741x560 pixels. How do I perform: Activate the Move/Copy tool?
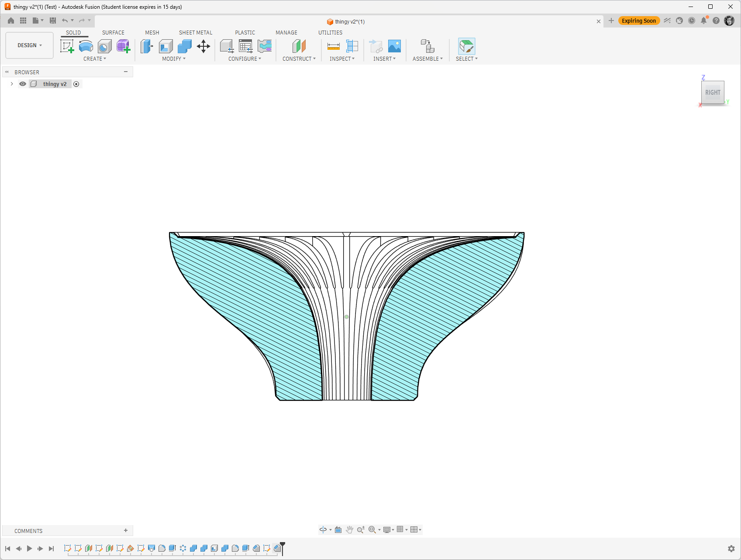[x=203, y=46]
